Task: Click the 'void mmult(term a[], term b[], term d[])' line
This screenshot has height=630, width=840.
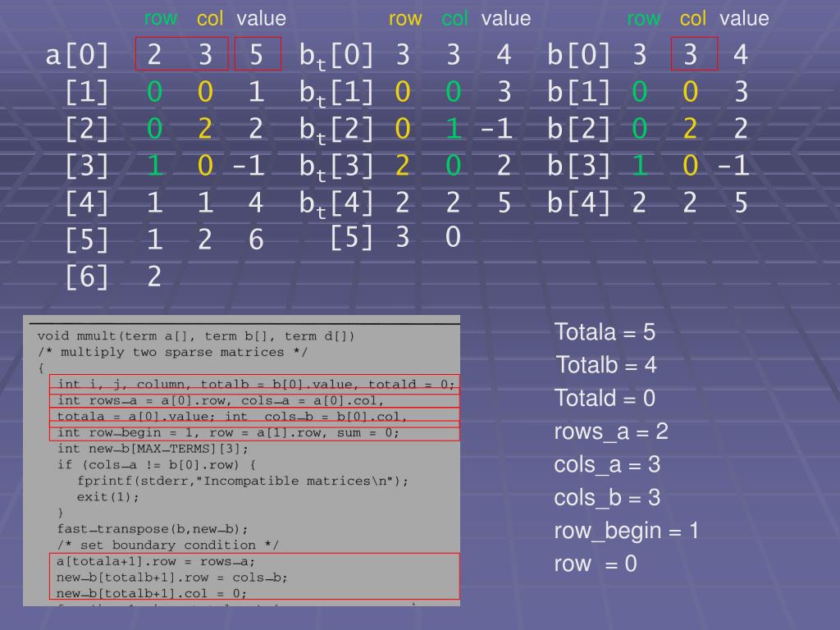Action: pyautogui.click(x=196, y=336)
